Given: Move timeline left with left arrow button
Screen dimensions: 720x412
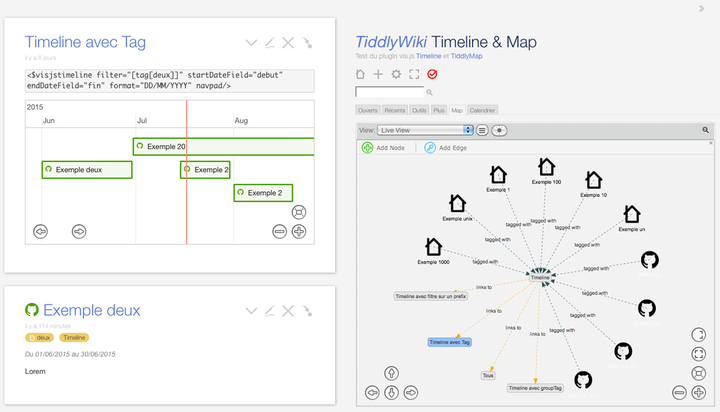Looking at the screenshot, I should (x=40, y=231).
